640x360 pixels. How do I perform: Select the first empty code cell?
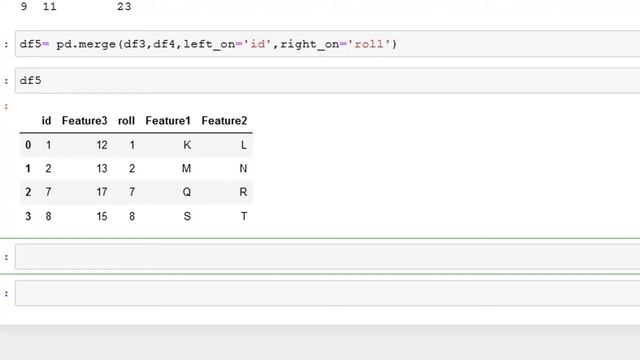[327, 256]
